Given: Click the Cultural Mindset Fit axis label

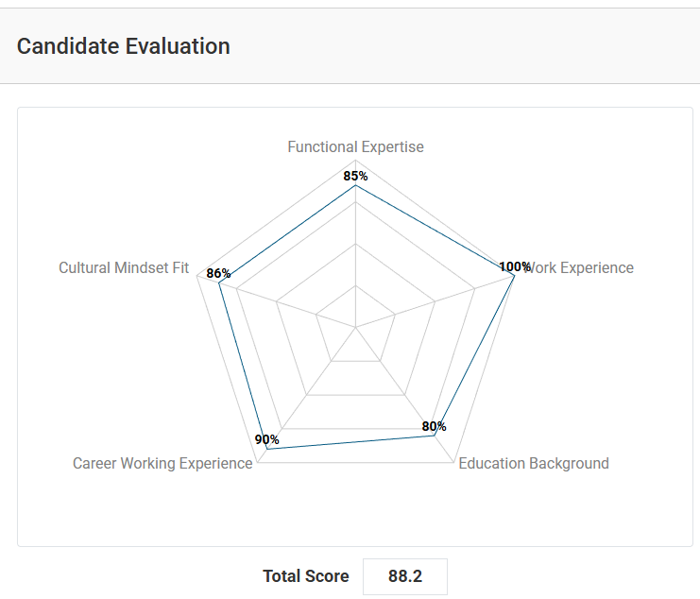Looking at the screenshot, I should [124, 267].
